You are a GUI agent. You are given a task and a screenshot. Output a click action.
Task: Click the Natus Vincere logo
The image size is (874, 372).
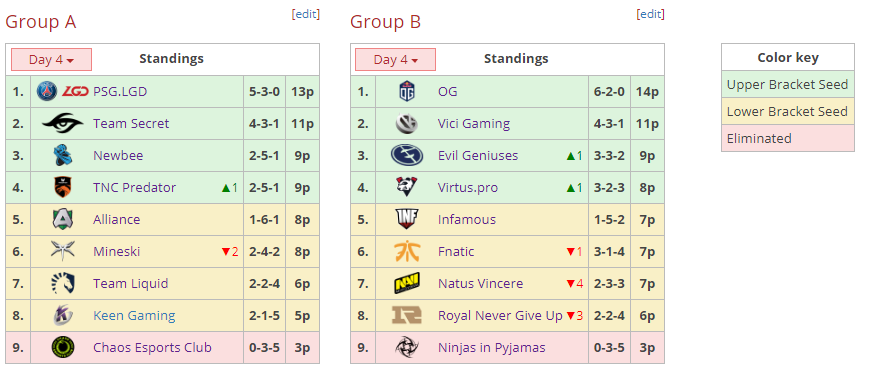(x=407, y=284)
